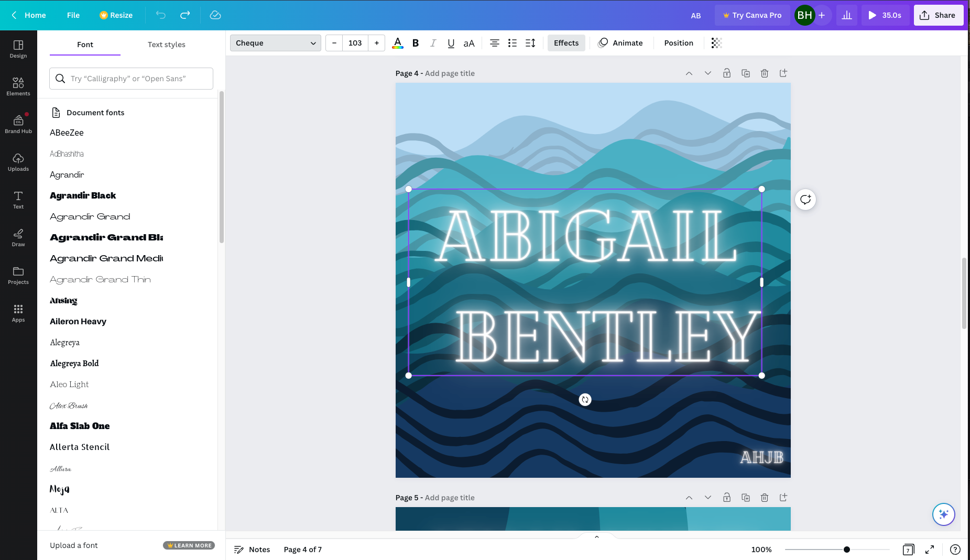Open the File menu

[x=73, y=15]
